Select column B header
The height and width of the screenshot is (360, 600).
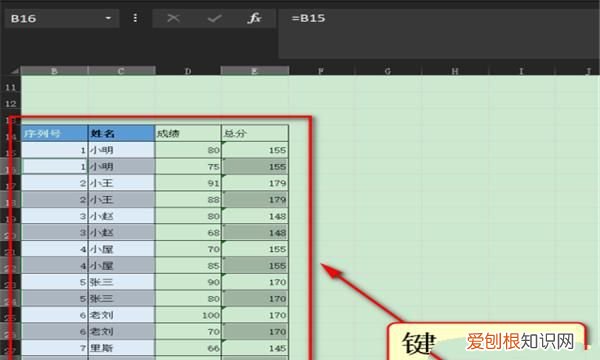(x=54, y=71)
